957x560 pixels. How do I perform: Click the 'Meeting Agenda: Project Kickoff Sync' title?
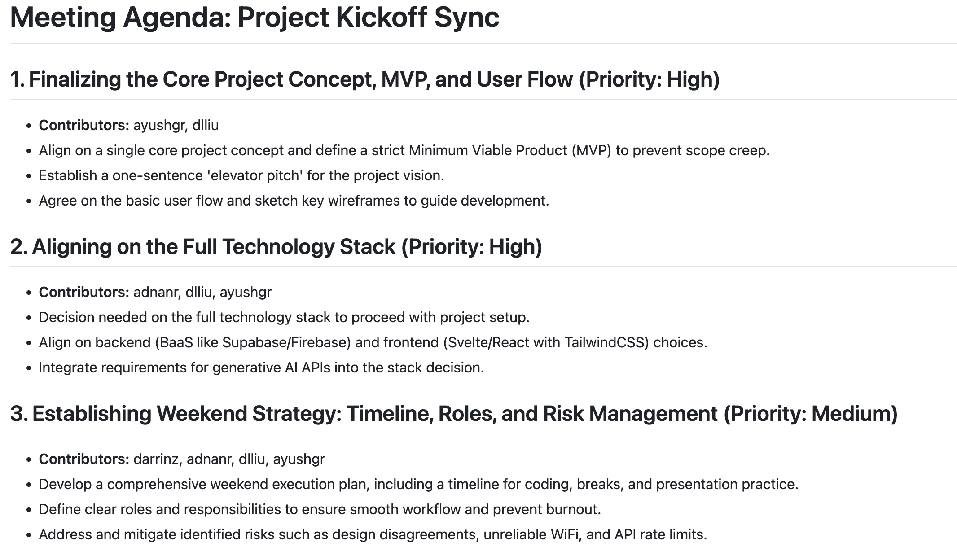pos(254,18)
